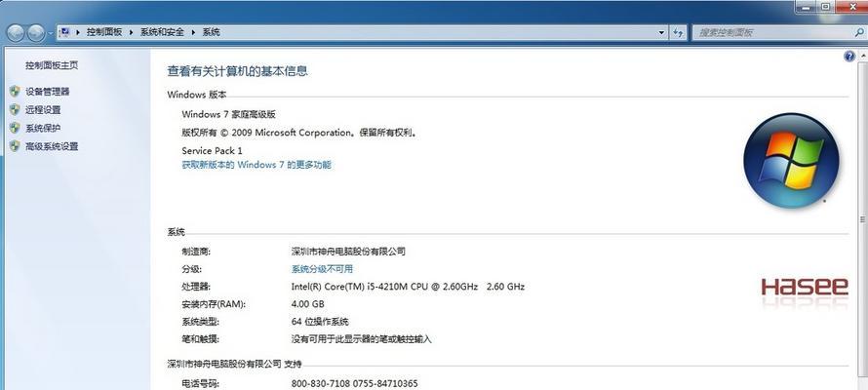Click the Service Pack 1 text
This screenshot has width=868, height=390.
coord(212,150)
